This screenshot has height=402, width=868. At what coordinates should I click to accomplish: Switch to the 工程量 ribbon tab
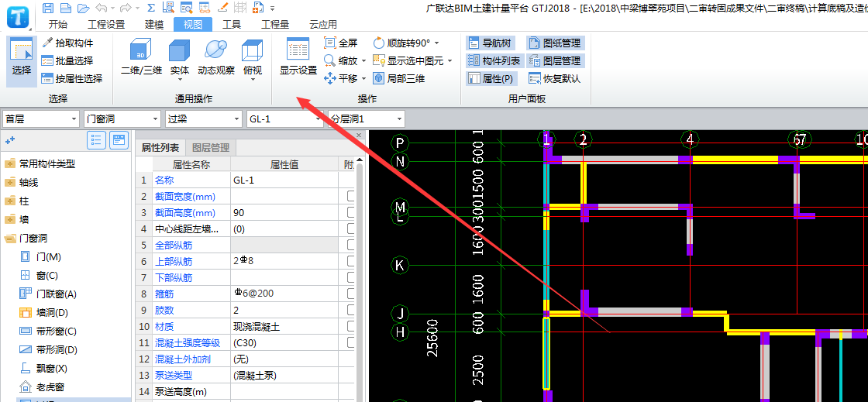click(x=275, y=24)
